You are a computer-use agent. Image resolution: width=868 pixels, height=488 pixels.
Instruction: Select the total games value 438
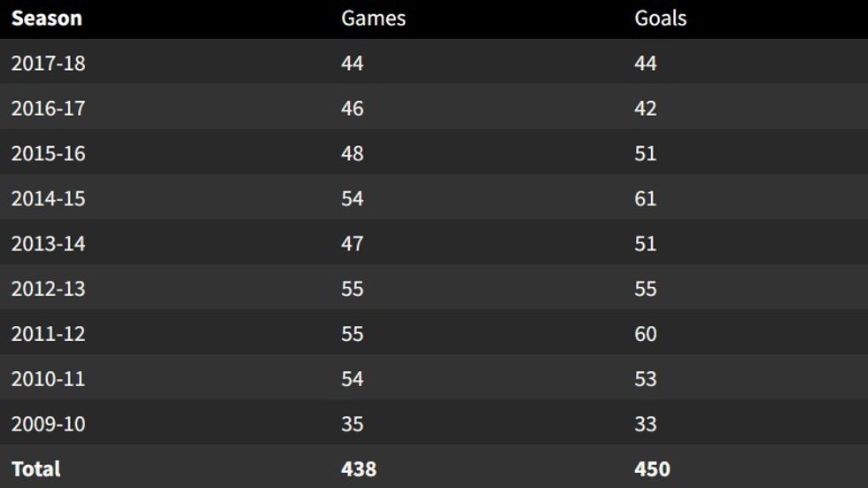[359, 469]
